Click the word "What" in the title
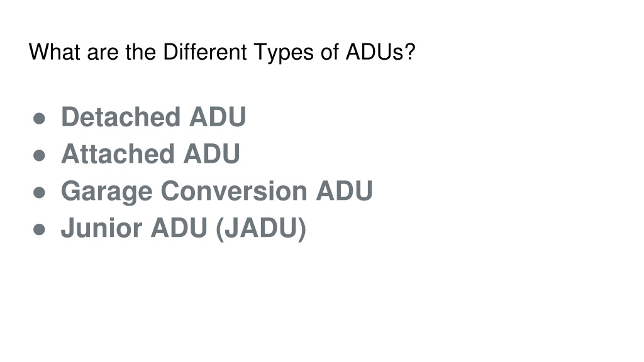The height and width of the screenshot is (362, 644). (54, 52)
